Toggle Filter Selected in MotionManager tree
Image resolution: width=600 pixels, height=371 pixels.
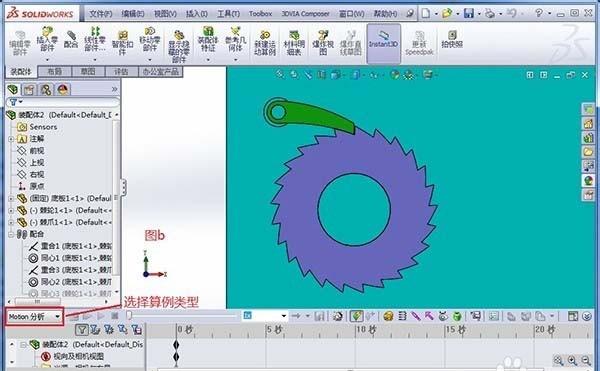(122, 329)
